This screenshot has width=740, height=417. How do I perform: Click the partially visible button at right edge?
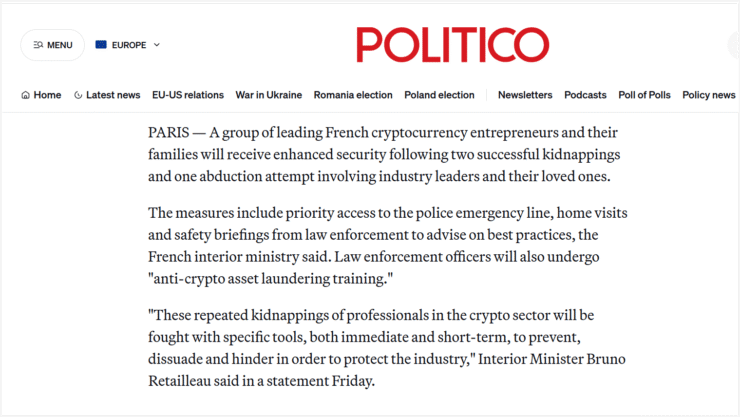pos(734,45)
